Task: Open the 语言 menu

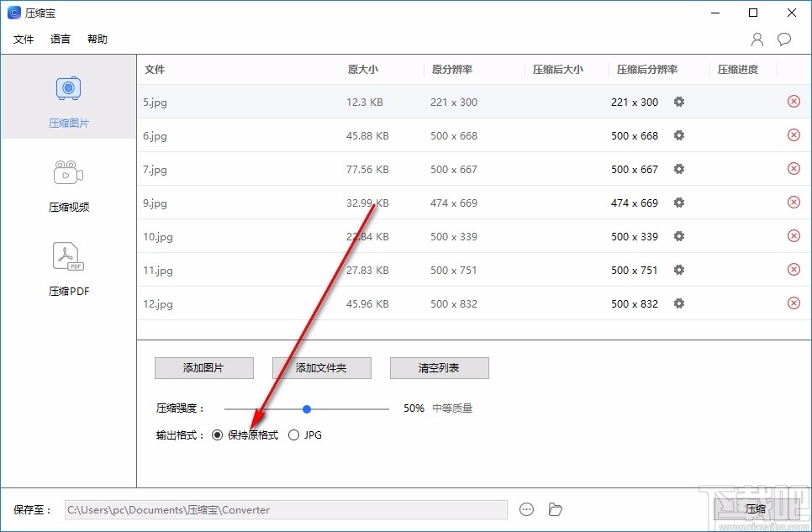Action: point(60,39)
